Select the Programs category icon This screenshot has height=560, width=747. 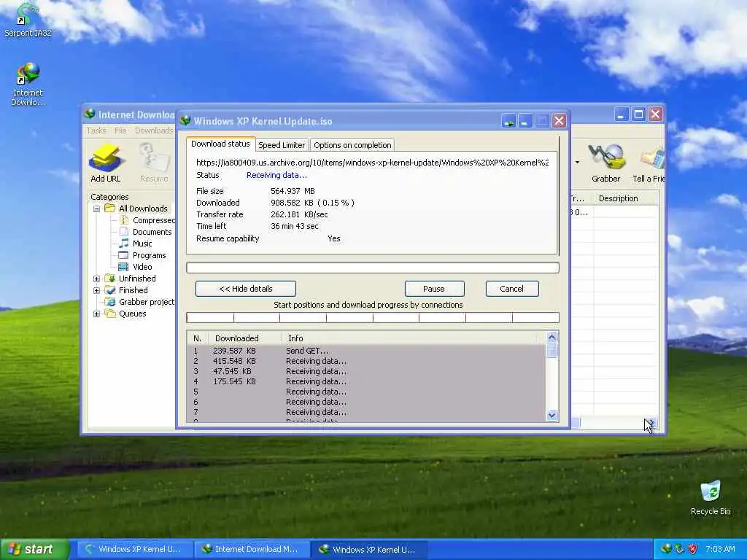123,255
